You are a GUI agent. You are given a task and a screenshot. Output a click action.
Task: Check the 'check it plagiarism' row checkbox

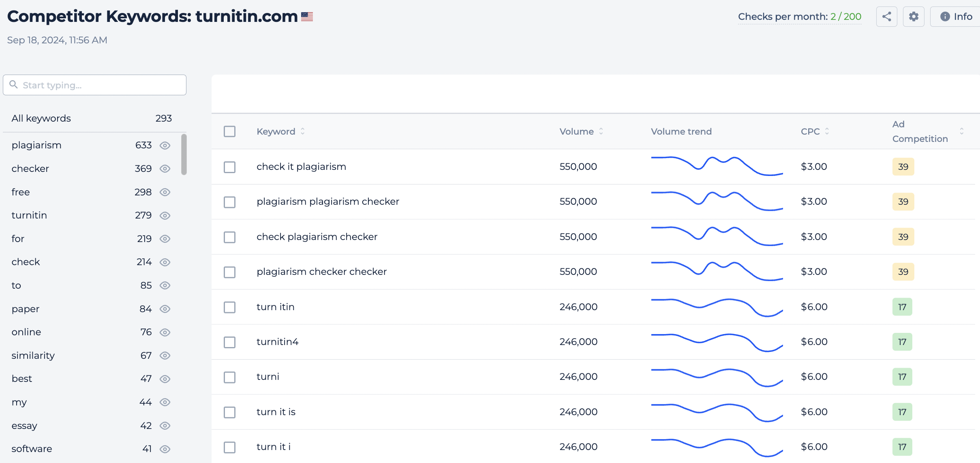point(229,167)
